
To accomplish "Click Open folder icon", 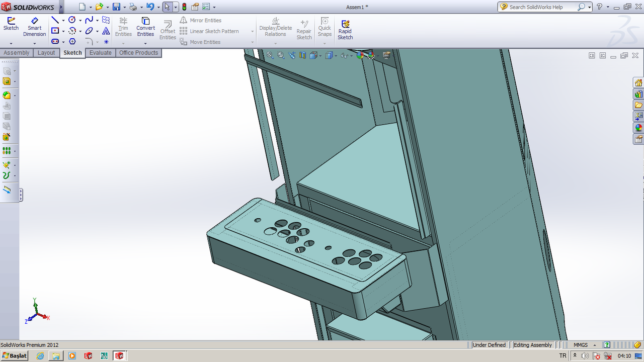I will (x=99, y=7).
